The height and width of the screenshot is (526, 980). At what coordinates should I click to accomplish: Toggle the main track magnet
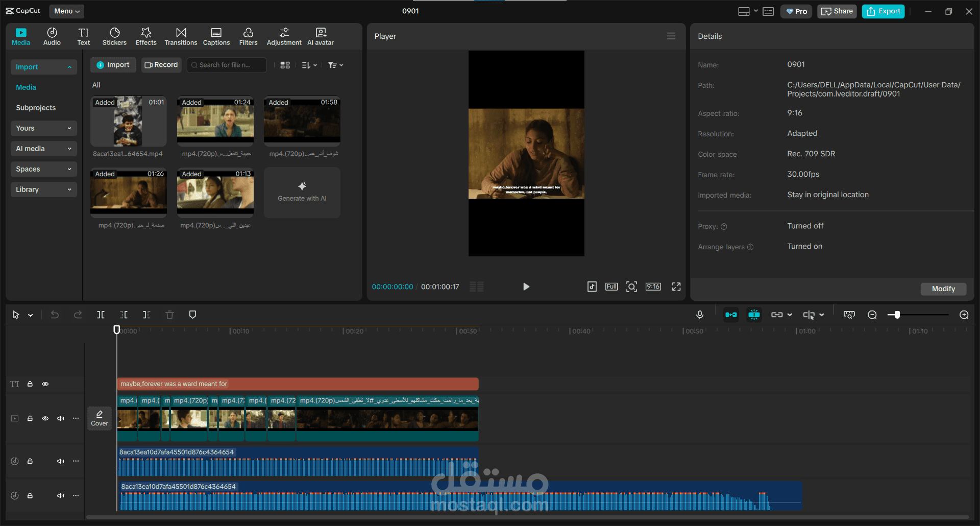[731, 315]
